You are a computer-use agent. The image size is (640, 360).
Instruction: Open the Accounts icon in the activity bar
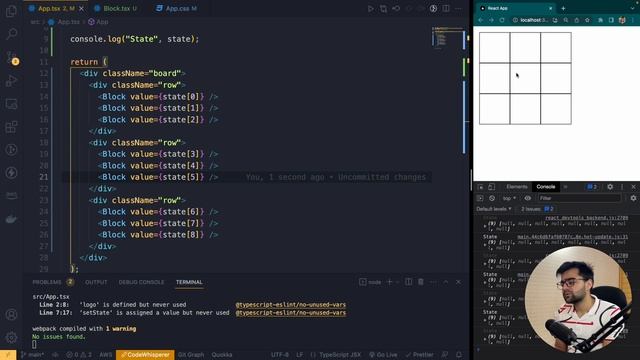tap(11, 315)
